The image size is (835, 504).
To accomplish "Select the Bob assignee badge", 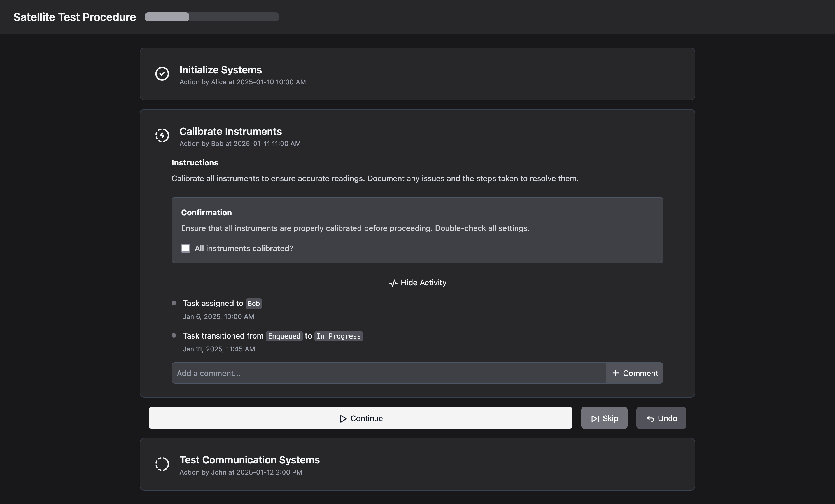I will pos(253,304).
